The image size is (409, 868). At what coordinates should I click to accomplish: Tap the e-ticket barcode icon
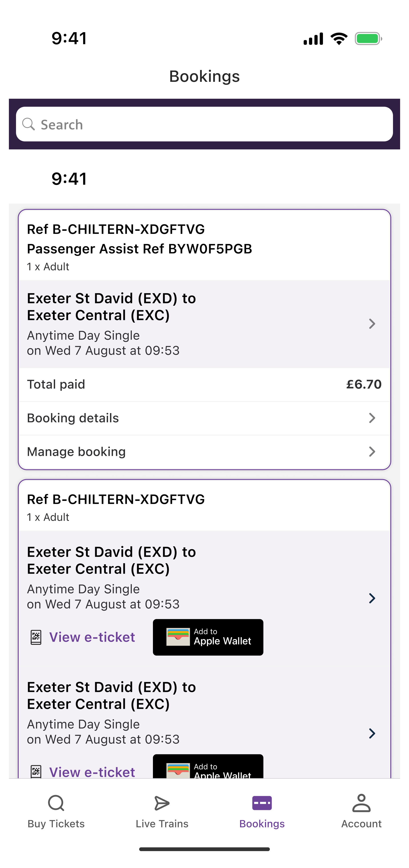tap(36, 636)
